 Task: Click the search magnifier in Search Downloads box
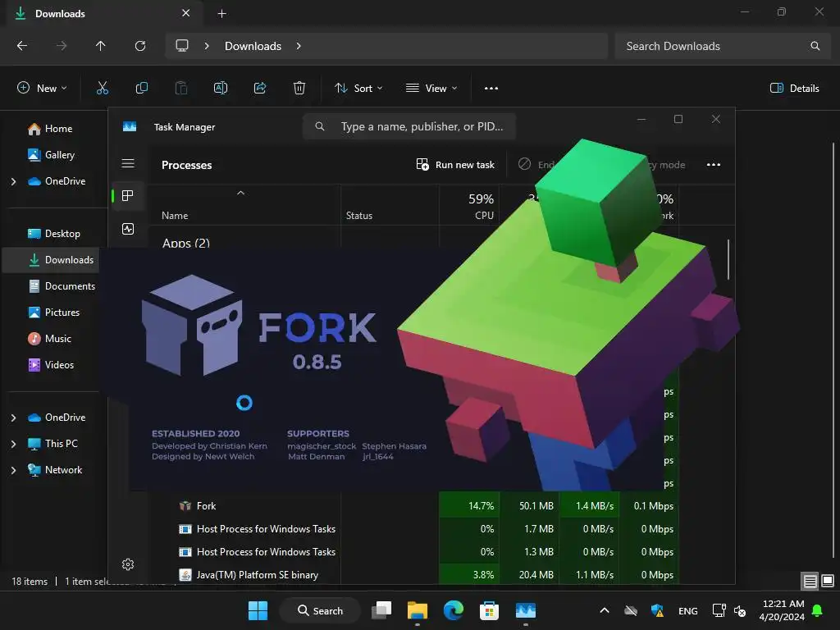[x=815, y=46]
